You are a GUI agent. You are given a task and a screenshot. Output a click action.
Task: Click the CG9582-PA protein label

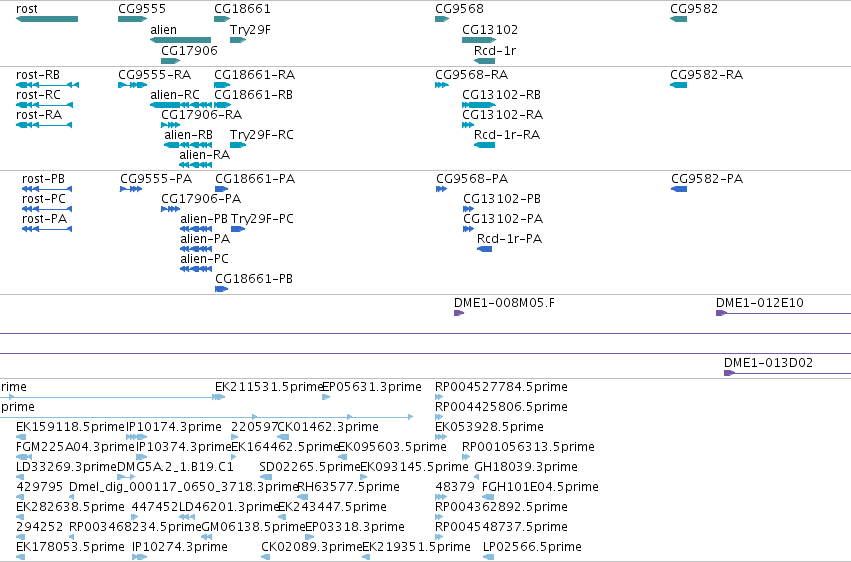point(707,178)
